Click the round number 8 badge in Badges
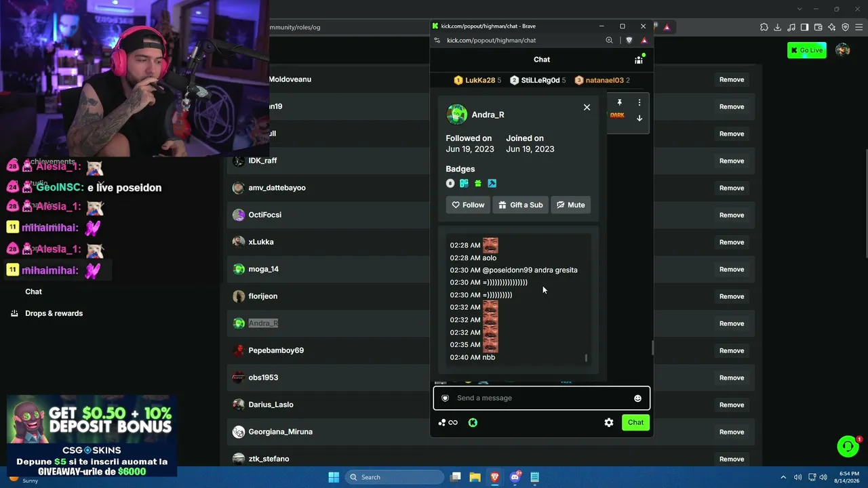Image resolution: width=868 pixels, height=488 pixels. point(450,183)
